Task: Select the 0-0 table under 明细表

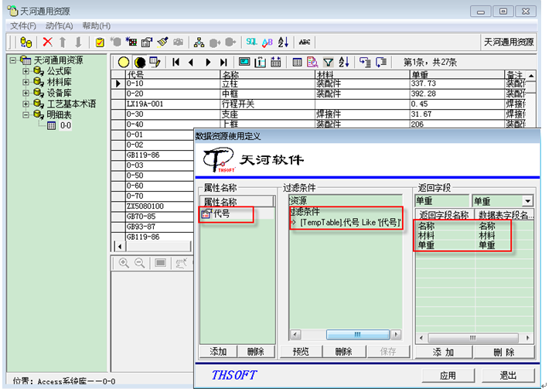Action: (x=66, y=126)
